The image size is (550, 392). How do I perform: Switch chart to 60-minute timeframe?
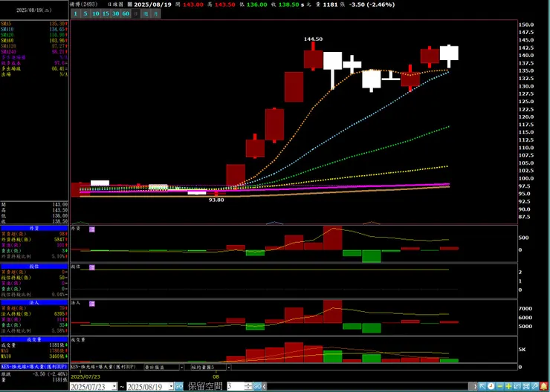[126, 14]
